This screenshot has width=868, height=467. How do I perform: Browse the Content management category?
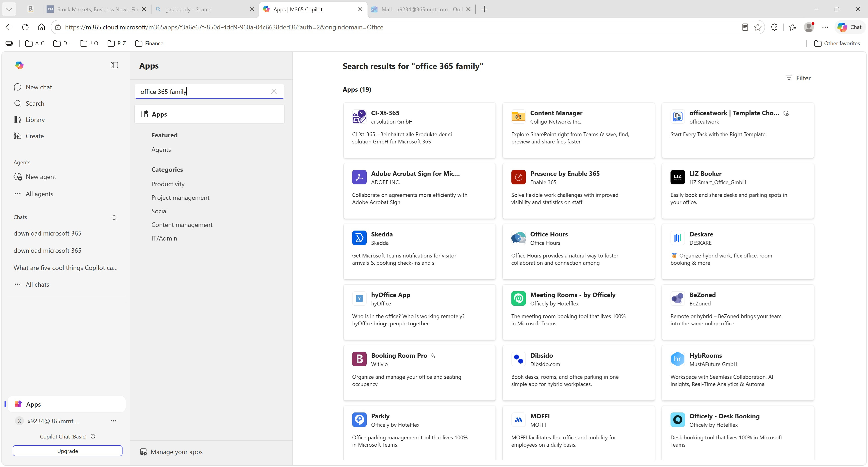[182, 225]
